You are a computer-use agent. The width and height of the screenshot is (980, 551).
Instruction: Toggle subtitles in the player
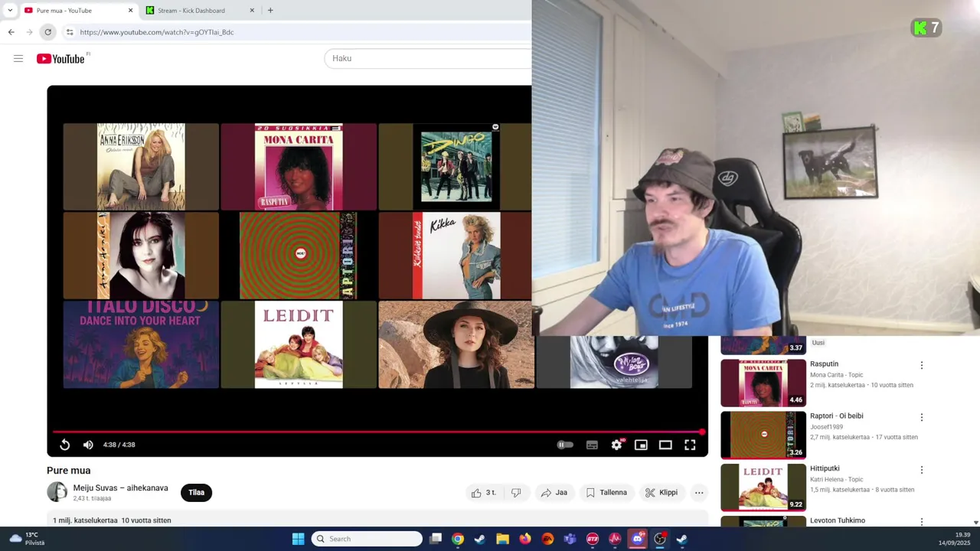[x=592, y=445]
